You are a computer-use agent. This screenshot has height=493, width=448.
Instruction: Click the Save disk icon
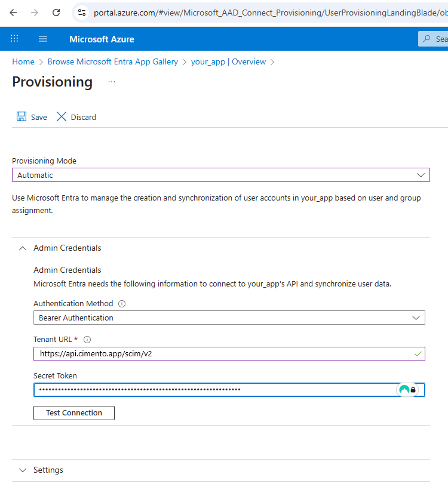point(22,116)
